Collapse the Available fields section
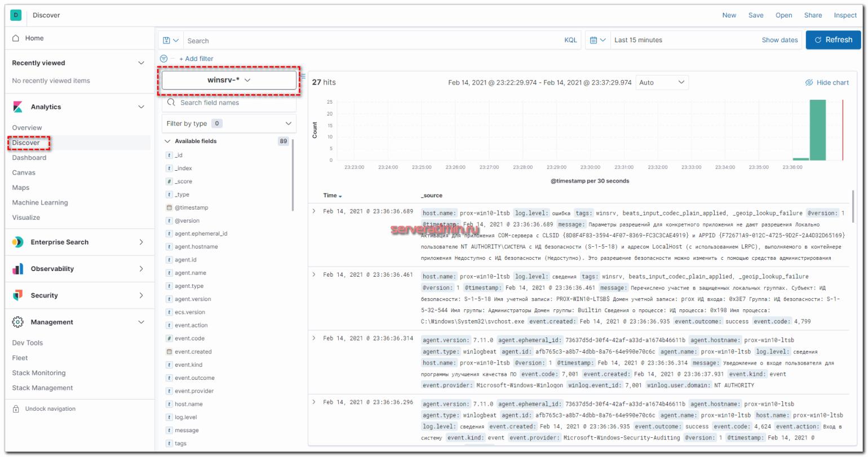868x457 pixels. tap(167, 141)
